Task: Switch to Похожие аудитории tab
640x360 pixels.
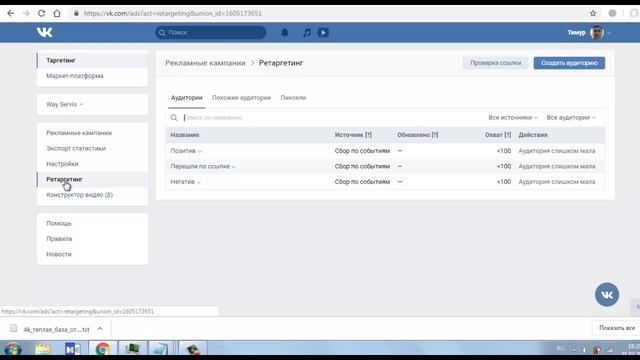Action: coord(241,98)
